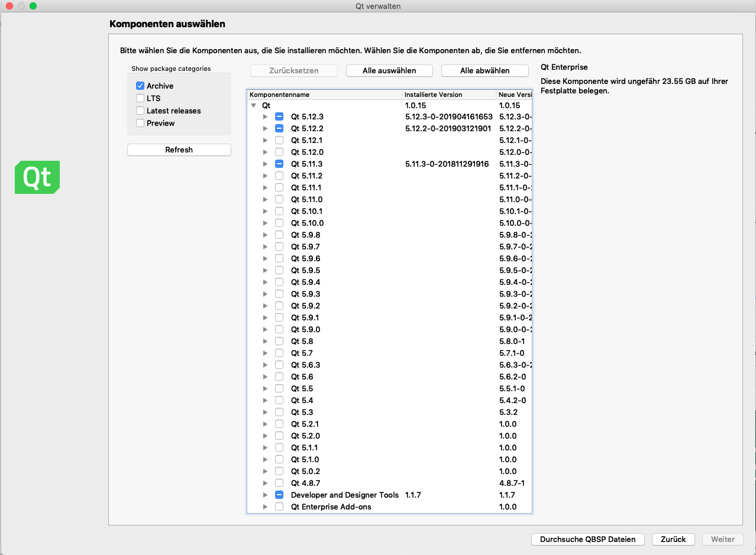Select the Qt 5.9.5 row label
Screen dimensions: 756x555
pyautogui.click(x=305, y=270)
